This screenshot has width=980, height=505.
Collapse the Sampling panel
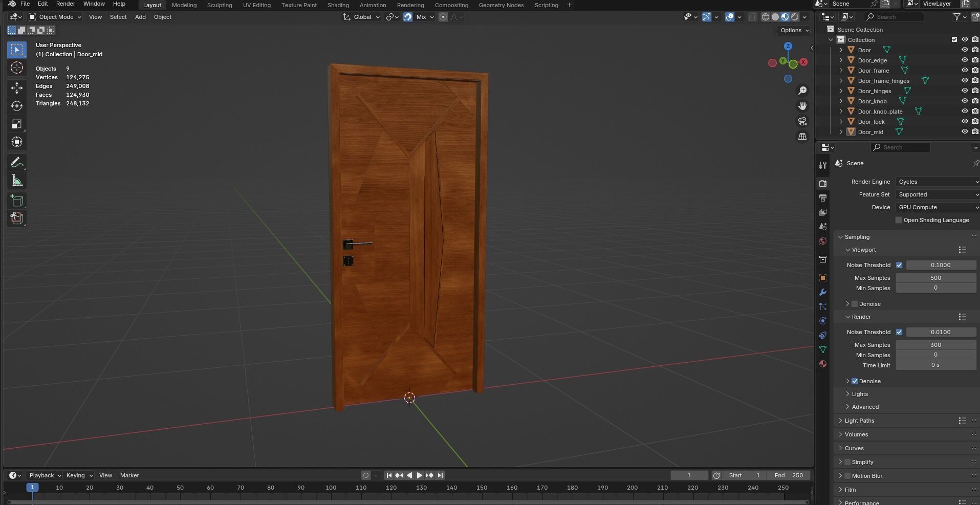point(857,237)
